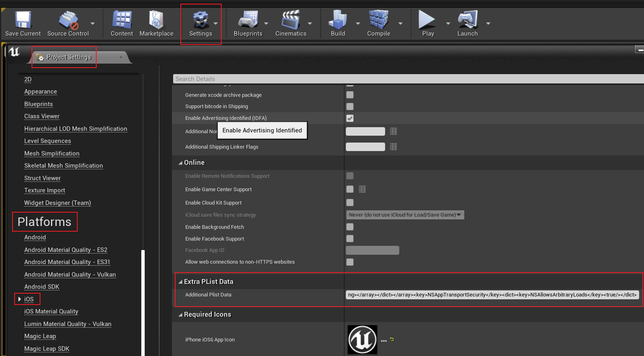Image resolution: width=644 pixels, height=356 pixels.
Task: Expand the iOS platform tree item
Action: click(x=19, y=299)
